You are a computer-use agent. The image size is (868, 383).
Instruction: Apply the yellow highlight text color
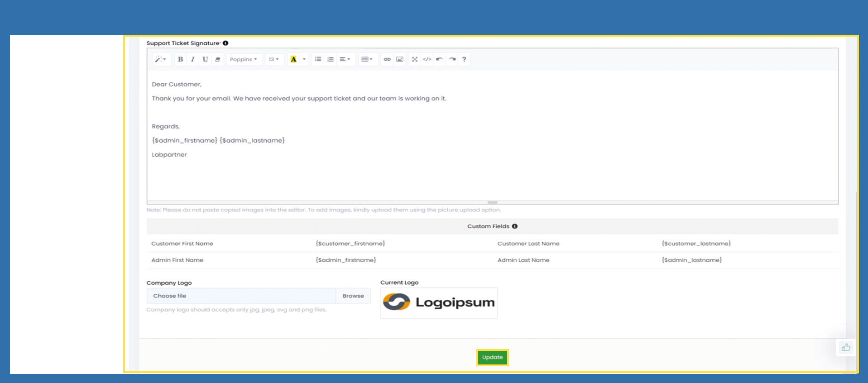pyautogui.click(x=293, y=59)
